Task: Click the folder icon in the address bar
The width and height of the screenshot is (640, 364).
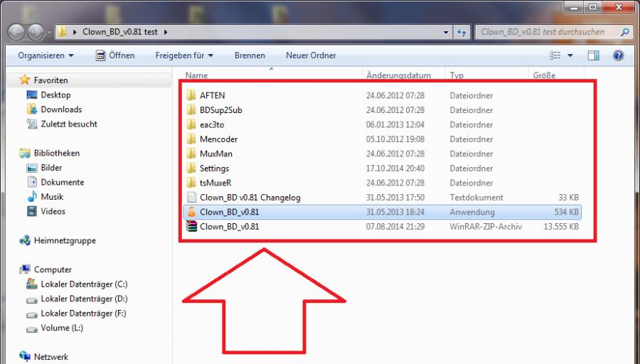Action: (62, 31)
